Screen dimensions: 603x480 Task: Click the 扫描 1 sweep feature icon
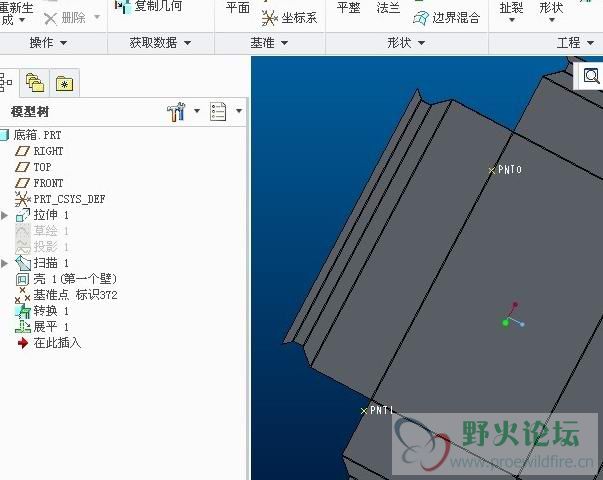(23, 263)
